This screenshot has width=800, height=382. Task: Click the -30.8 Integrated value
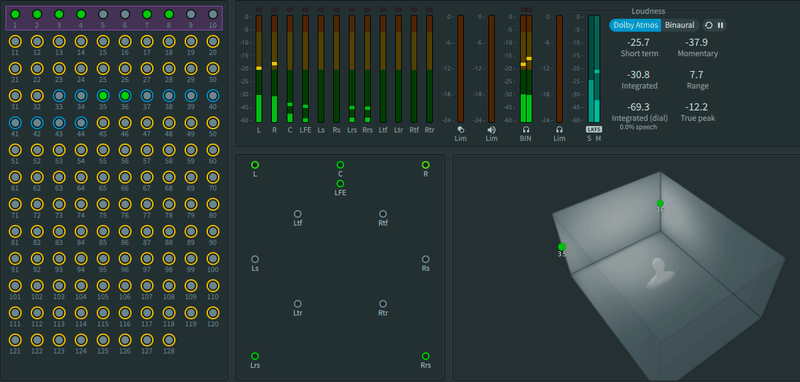(639, 75)
